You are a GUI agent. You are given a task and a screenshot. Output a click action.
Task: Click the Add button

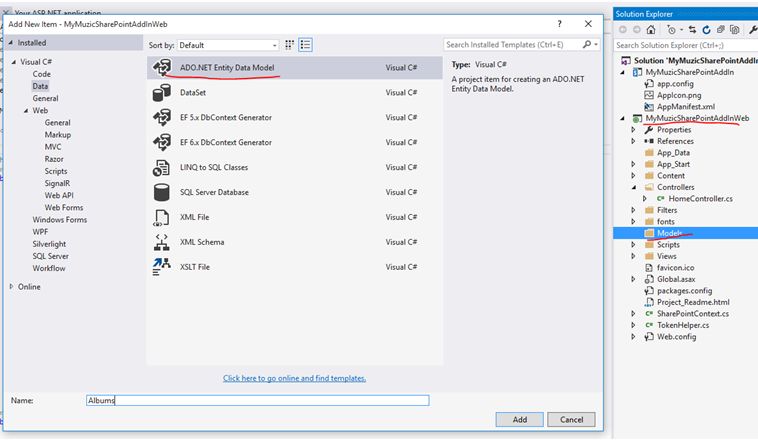tap(520, 419)
